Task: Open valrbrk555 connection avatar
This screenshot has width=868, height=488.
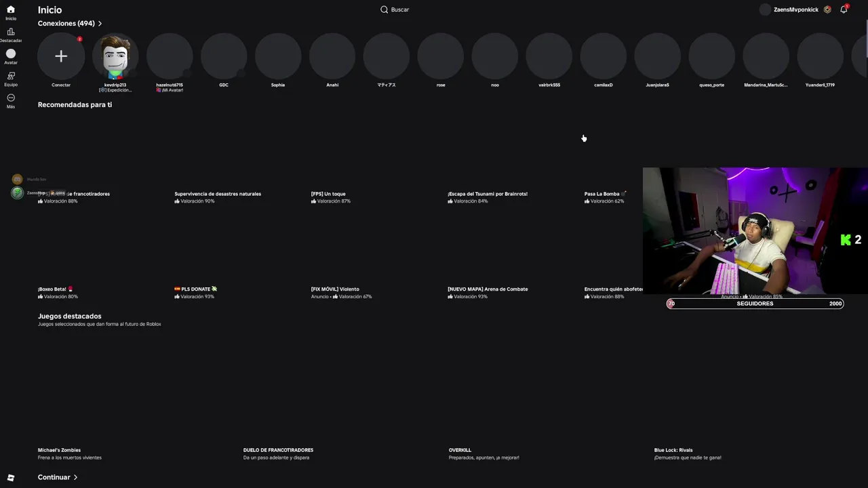Action: 549,56
